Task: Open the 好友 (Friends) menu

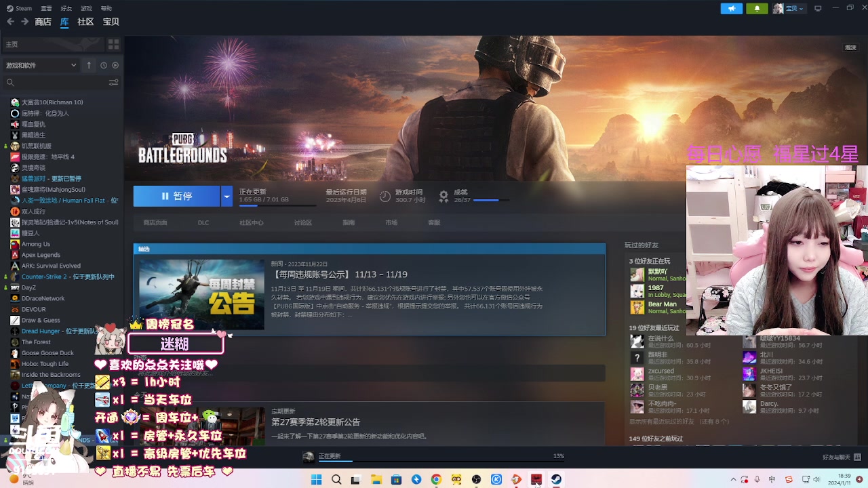Action: click(x=66, y=8)
